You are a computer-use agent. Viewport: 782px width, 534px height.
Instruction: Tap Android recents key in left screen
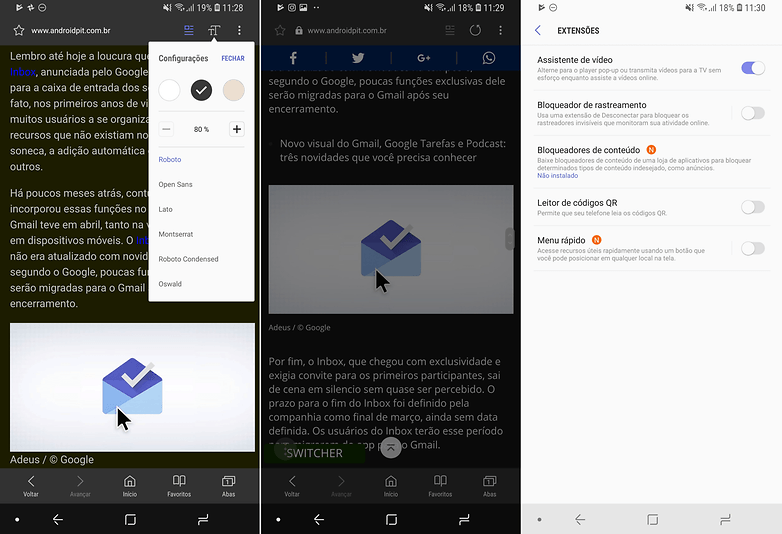[202, 520]
